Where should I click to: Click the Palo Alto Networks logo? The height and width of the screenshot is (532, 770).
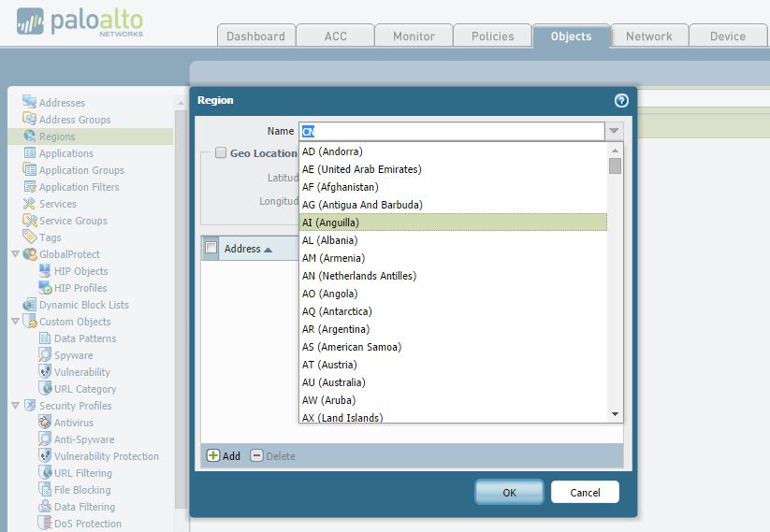80,22
